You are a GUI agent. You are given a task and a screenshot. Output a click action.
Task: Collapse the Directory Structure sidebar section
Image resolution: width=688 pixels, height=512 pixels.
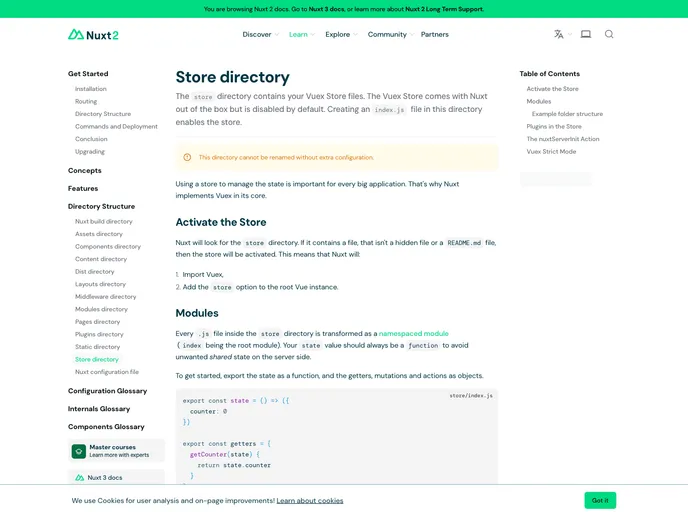tap(101, 206)
